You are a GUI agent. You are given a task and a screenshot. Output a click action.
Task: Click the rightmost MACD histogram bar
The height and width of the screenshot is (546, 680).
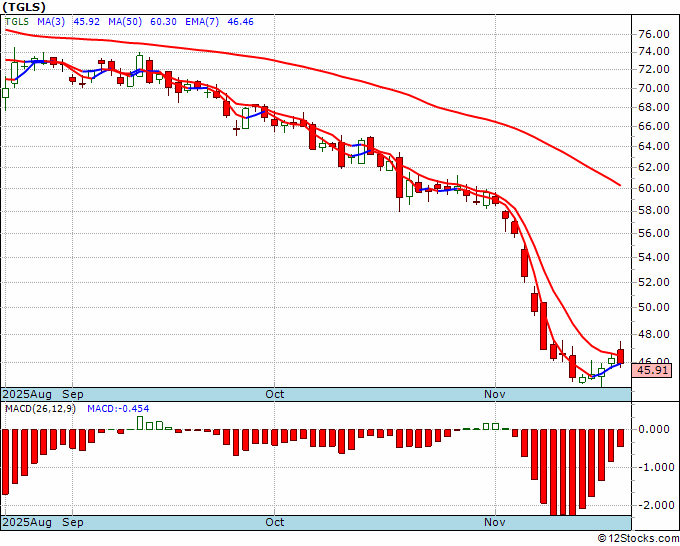pyautogui.click(x=621, y=438)
